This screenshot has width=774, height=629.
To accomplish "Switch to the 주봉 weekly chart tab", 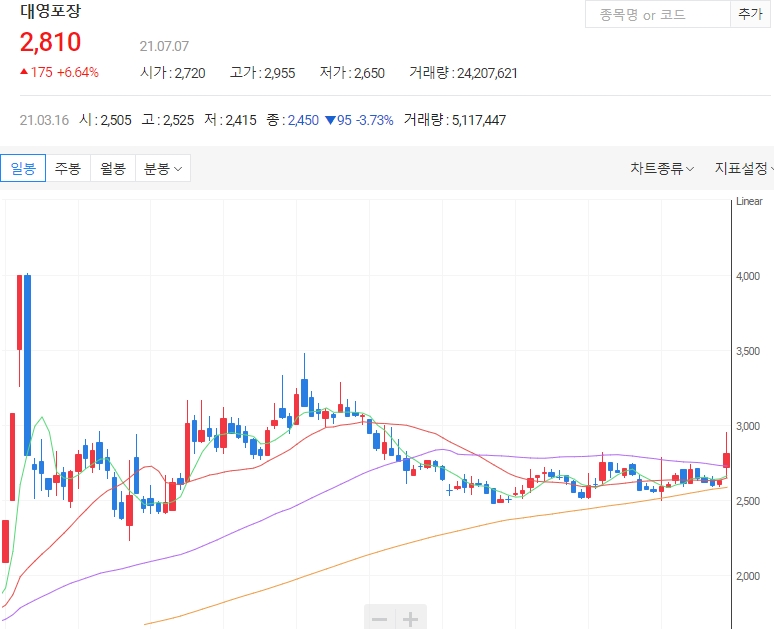I will tap(68, 168).
